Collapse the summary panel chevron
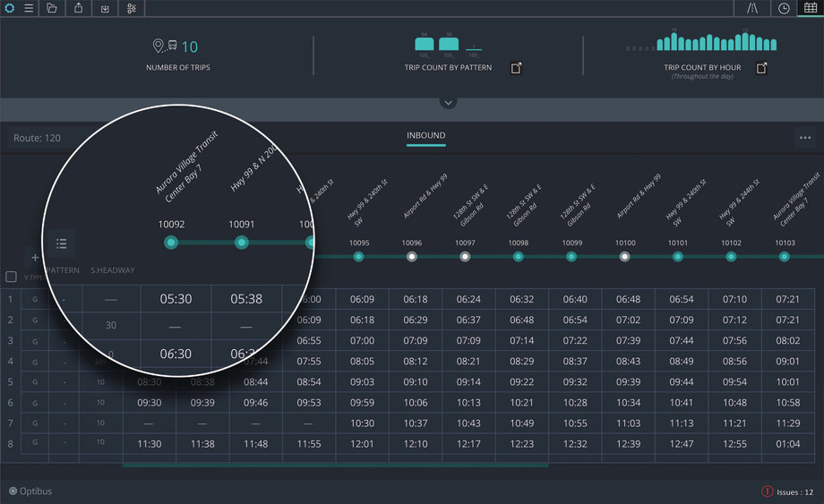The width and height of the screenshot is (824, 504). click(448, 103)
